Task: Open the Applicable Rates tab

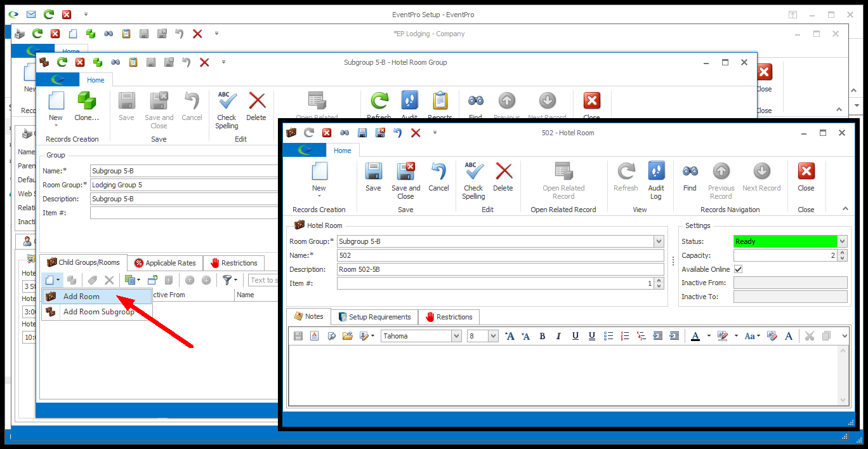Action: coord(165,263)
